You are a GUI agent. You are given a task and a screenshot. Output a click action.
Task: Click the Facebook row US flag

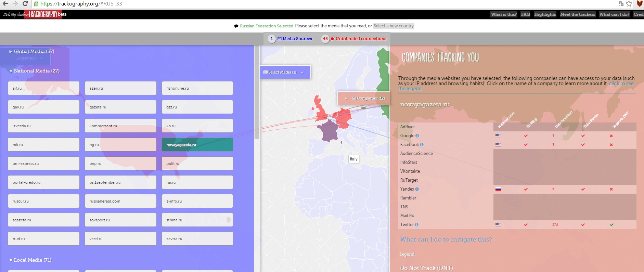point(498,145)
